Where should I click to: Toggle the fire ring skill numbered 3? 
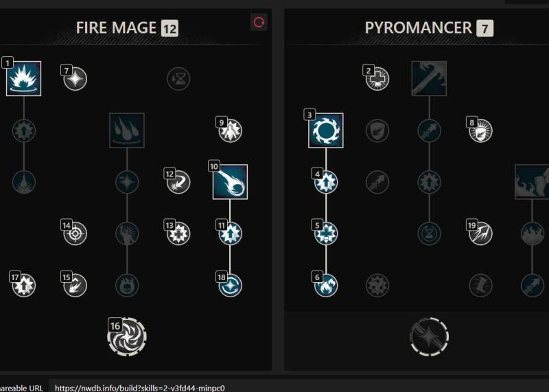pos(326,130)
